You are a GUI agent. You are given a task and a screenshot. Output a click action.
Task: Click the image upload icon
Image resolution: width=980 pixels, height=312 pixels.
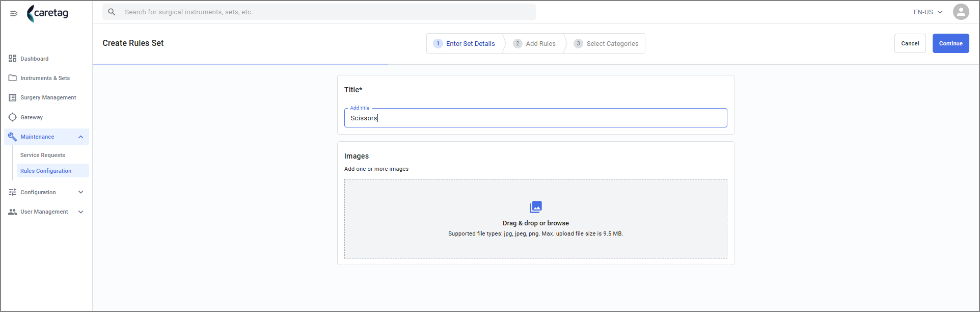point(536,207)
